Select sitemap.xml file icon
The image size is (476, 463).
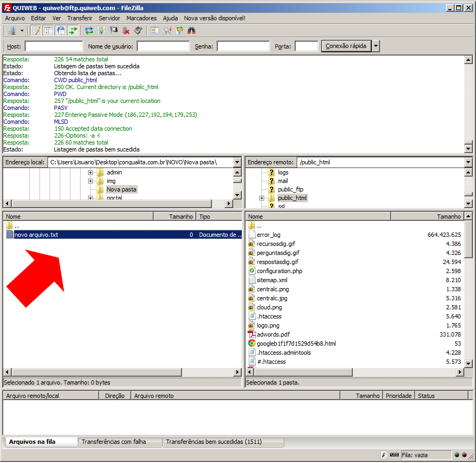pyautogui.click(x=252, y=280)
